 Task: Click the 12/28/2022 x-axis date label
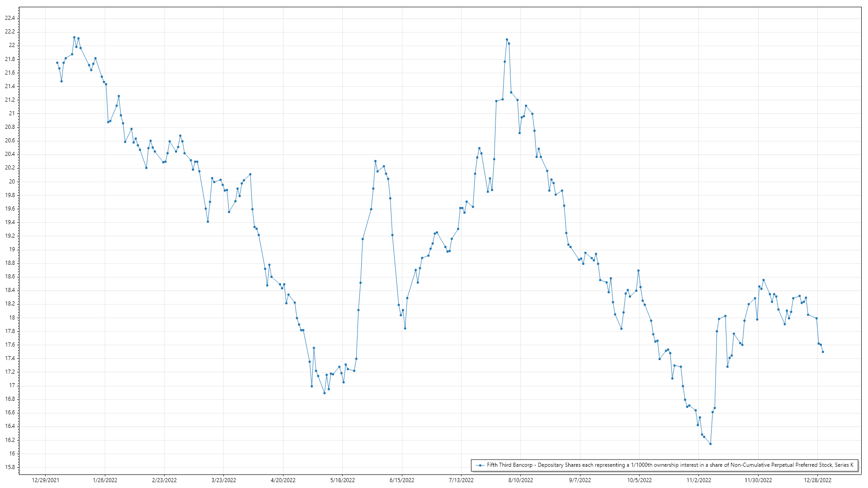click(x=817, y=480)
